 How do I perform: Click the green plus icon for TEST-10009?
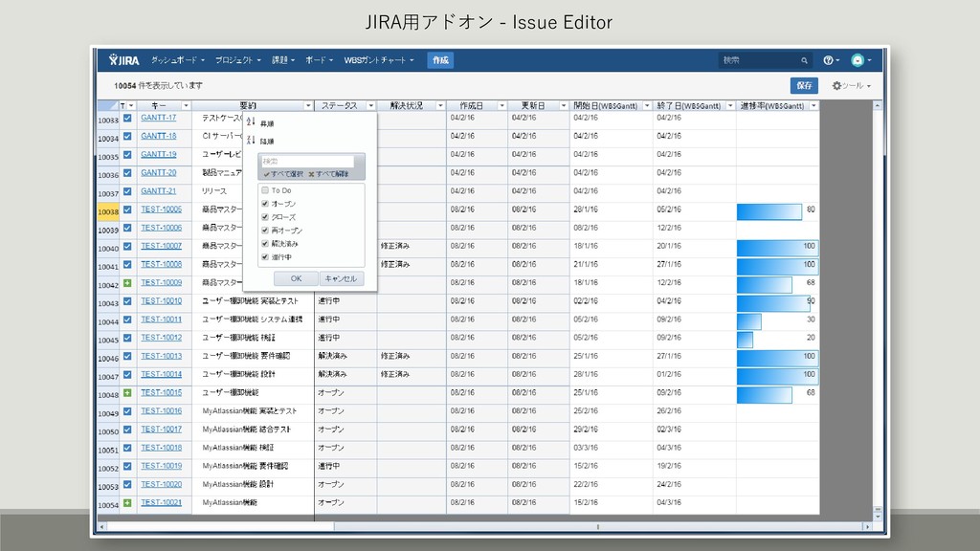pyautogui.click(x=127, y=283)
